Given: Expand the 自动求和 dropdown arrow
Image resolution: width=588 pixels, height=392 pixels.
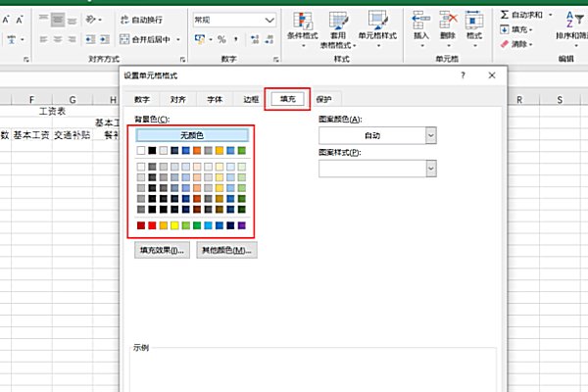Looking at the screenshot, I should [551, 15].
